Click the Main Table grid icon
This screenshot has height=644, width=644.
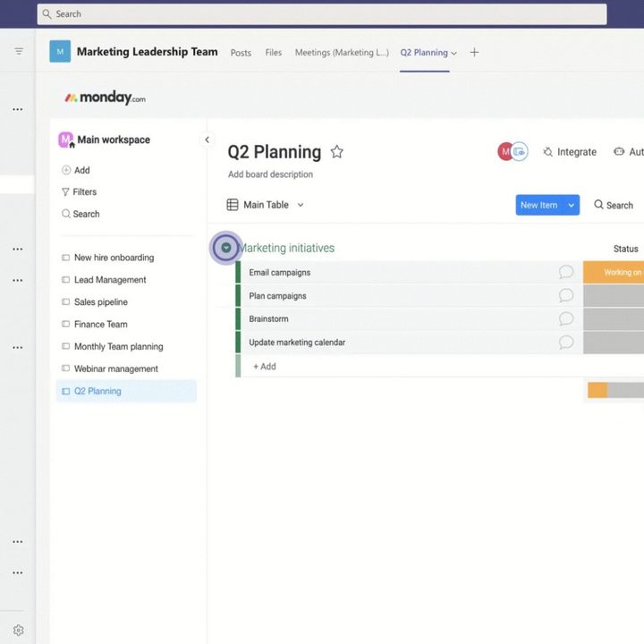point(233,205)
